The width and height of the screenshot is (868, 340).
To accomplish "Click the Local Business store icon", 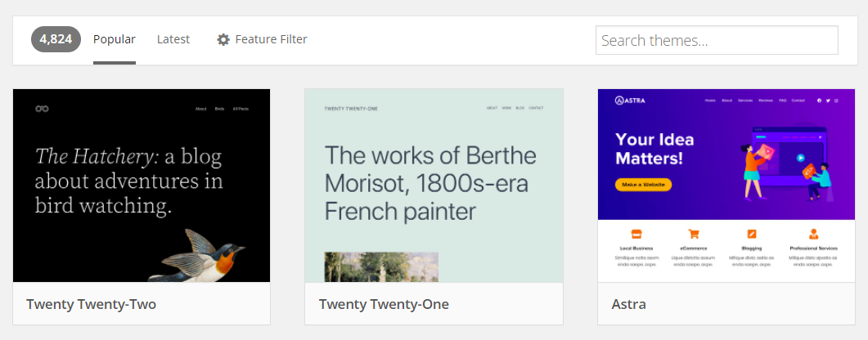I will pyautogui.click(x=635, y=234).
